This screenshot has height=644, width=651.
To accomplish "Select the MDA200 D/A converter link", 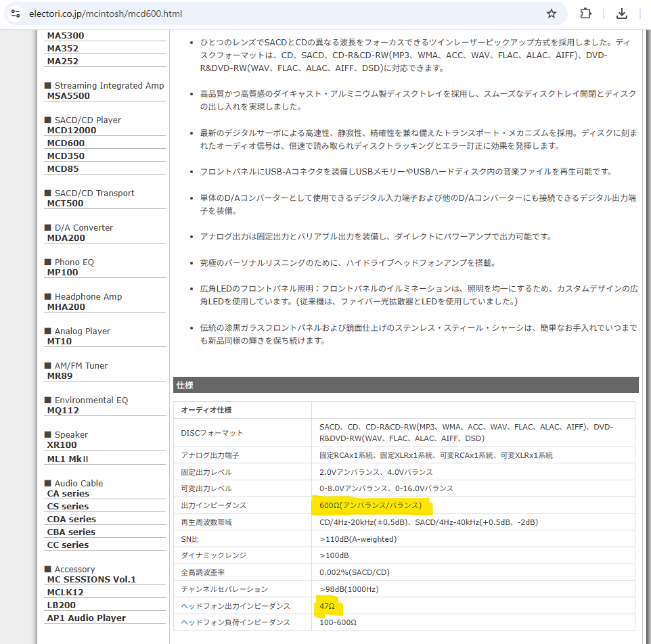I will (x=66, y=238).
